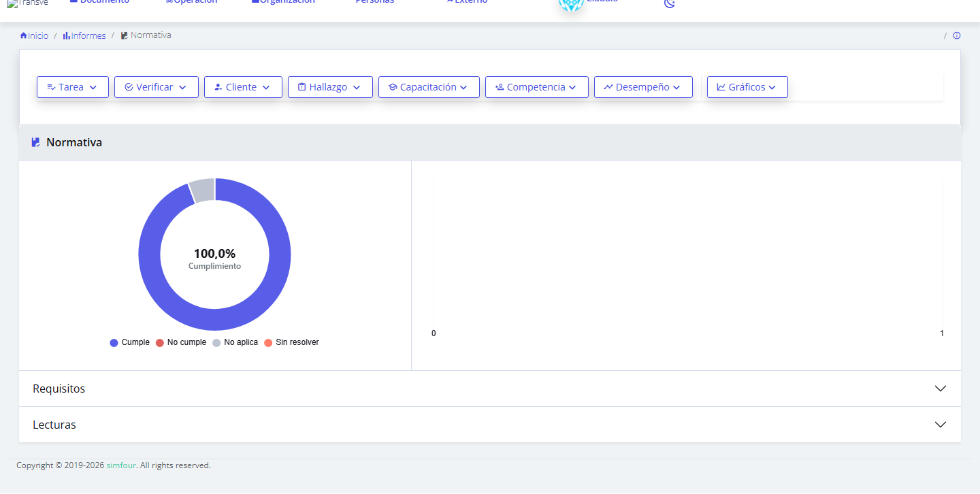Open the Verificar dropdown menu

point(157,87)
